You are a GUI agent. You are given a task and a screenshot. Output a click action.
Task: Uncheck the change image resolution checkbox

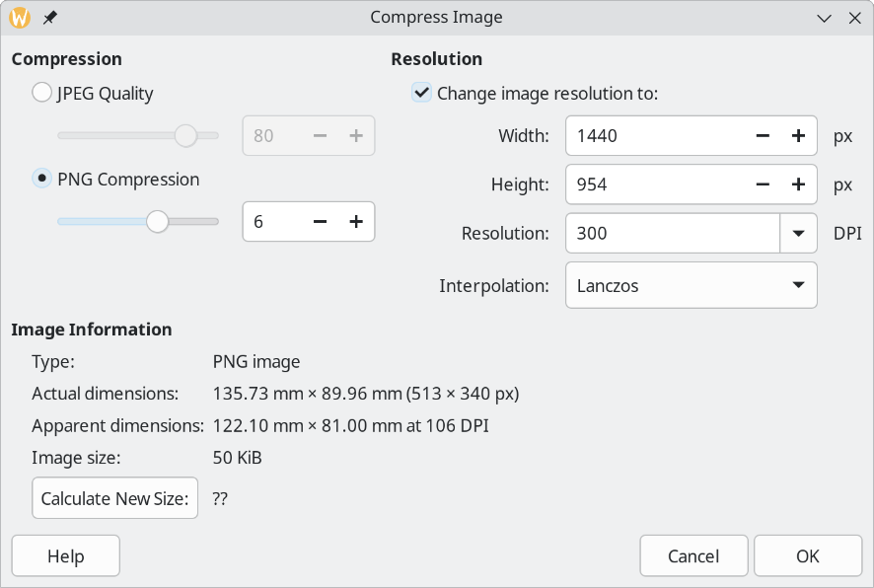(422, 94)
